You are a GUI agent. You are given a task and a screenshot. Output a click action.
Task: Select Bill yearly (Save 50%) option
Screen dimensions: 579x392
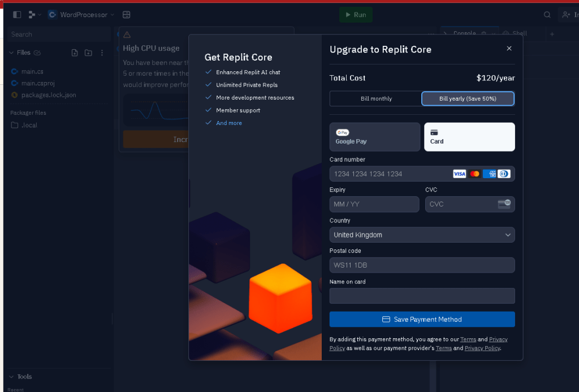pos(468,98)
